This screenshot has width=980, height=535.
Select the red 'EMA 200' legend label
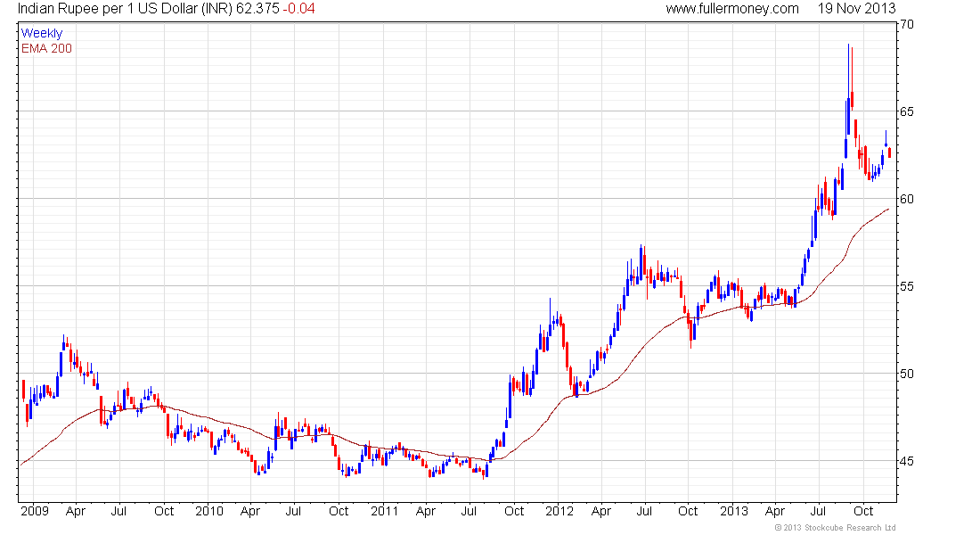tap(46, 48)
